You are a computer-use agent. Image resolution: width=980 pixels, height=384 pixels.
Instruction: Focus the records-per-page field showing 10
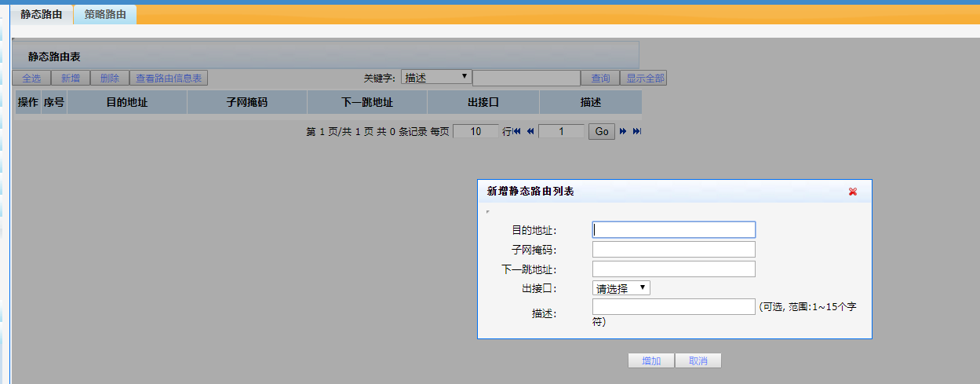(x=475, y=132)
